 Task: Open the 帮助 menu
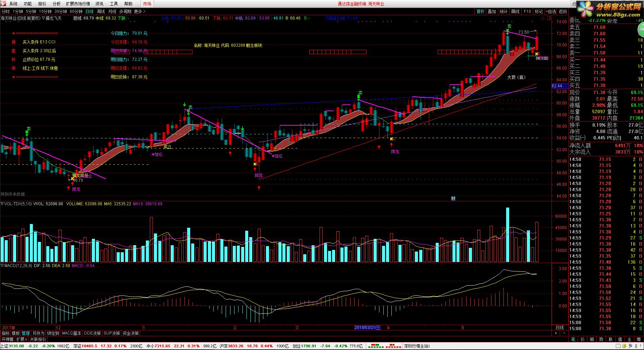point(128,4)
